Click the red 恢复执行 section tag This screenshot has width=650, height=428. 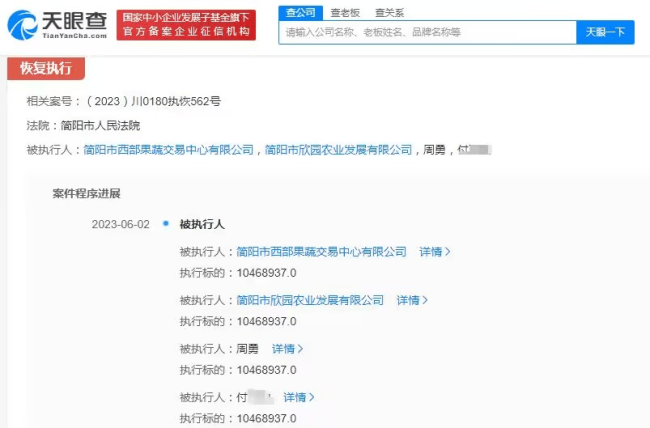coord(46,69)
